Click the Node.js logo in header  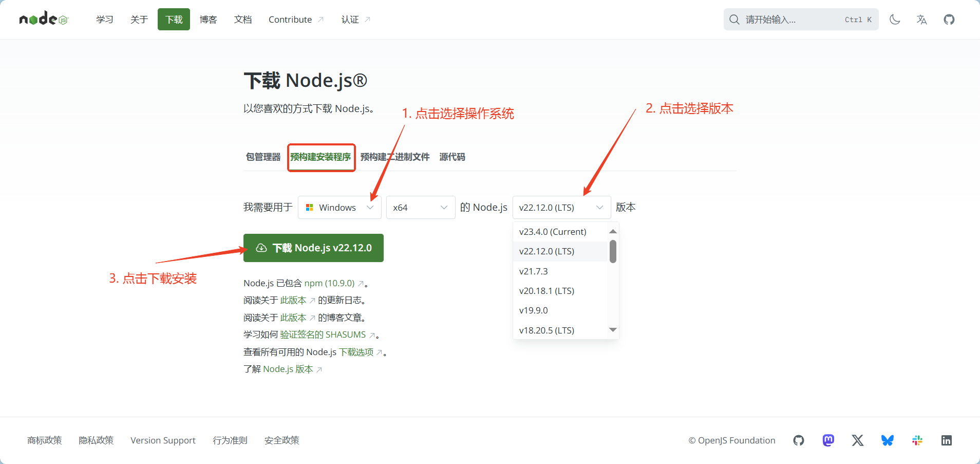click(x=43, y=20)
